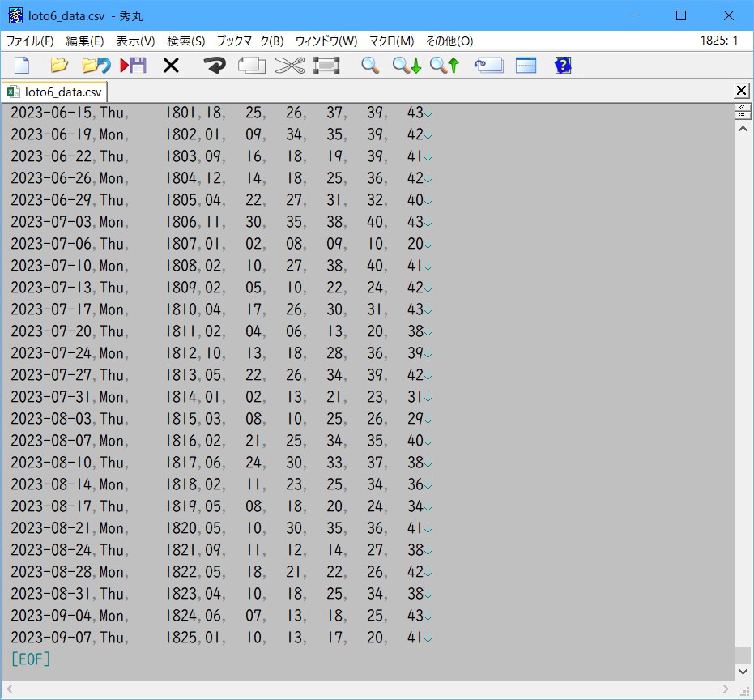This screenshot has height=700, width=754.
Task: Save file using the floppy disk icon
Action: 133,65
